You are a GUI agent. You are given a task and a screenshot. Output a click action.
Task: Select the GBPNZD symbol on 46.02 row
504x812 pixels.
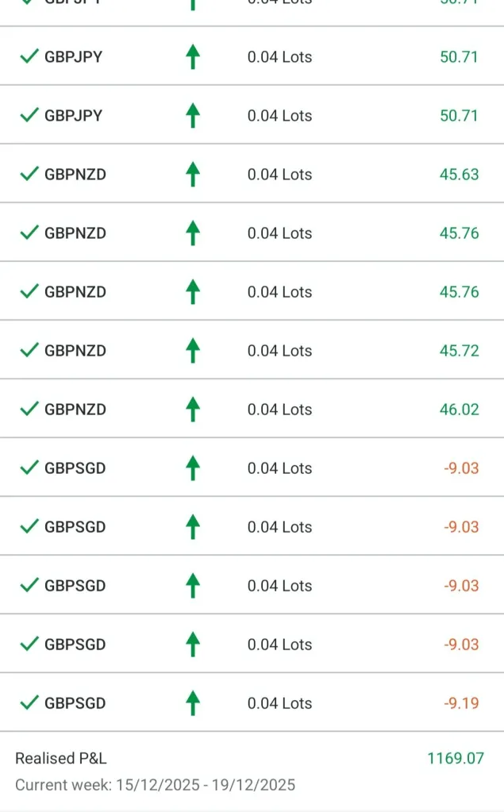[x=75, y=410]
